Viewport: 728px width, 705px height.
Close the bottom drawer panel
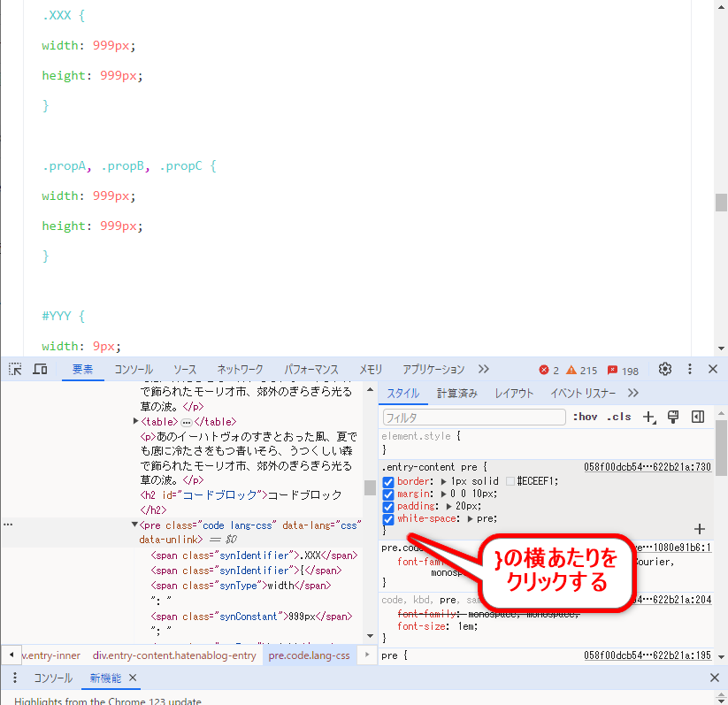click(x=715, y=678)
